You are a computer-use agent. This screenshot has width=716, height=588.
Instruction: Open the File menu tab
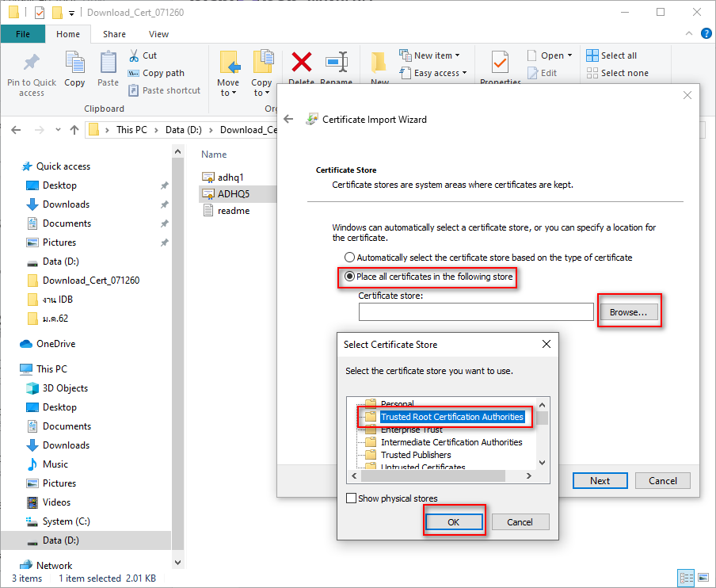click(x=23, y=34)
